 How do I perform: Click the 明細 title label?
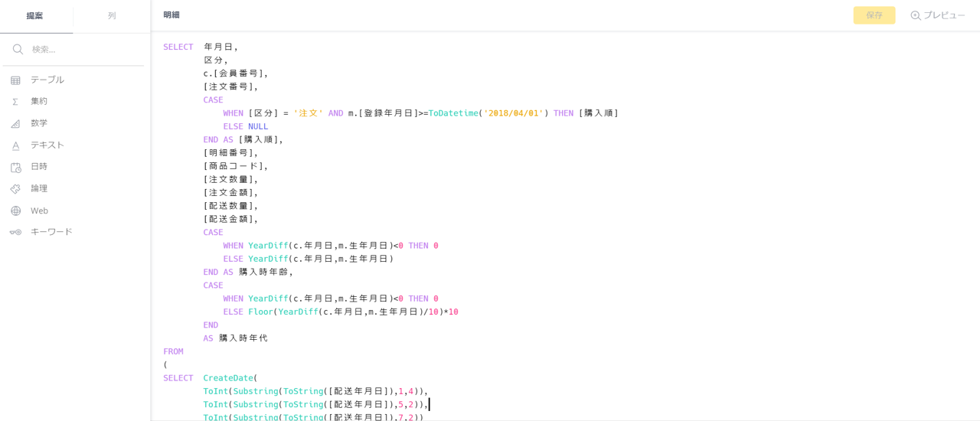click(x=171, y=15)
